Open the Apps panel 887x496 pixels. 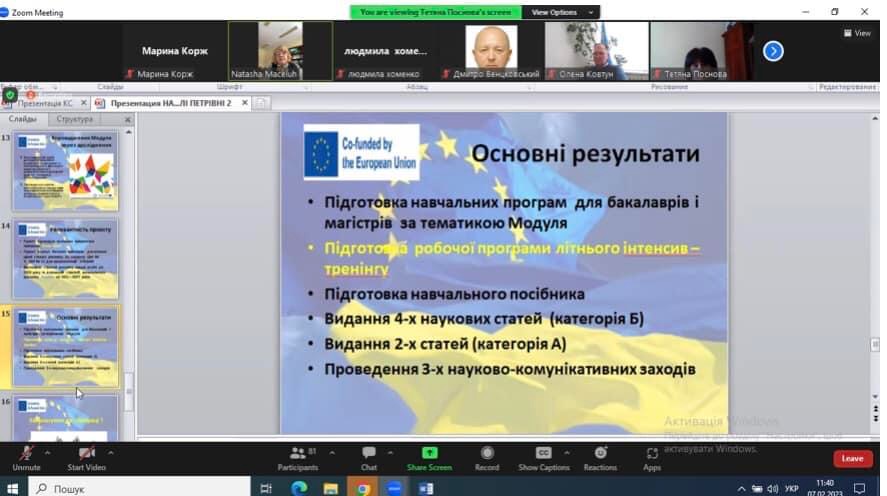tap(652, 458)
